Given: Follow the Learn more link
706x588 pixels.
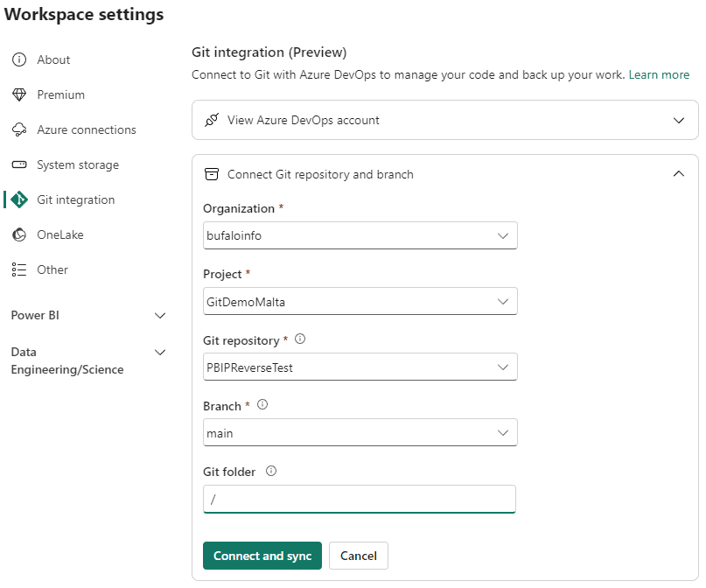Looking at the screenshot, I should click(659, 74).
